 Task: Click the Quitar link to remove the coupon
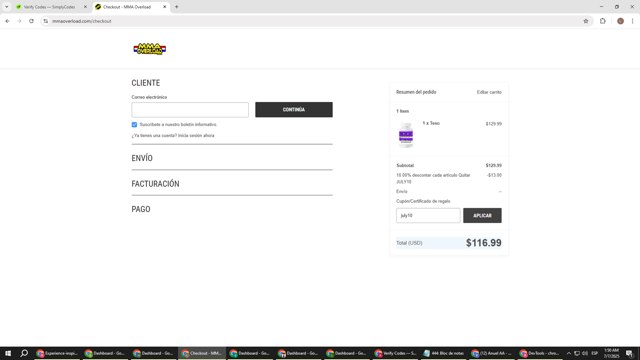click(x=464, y=175)
